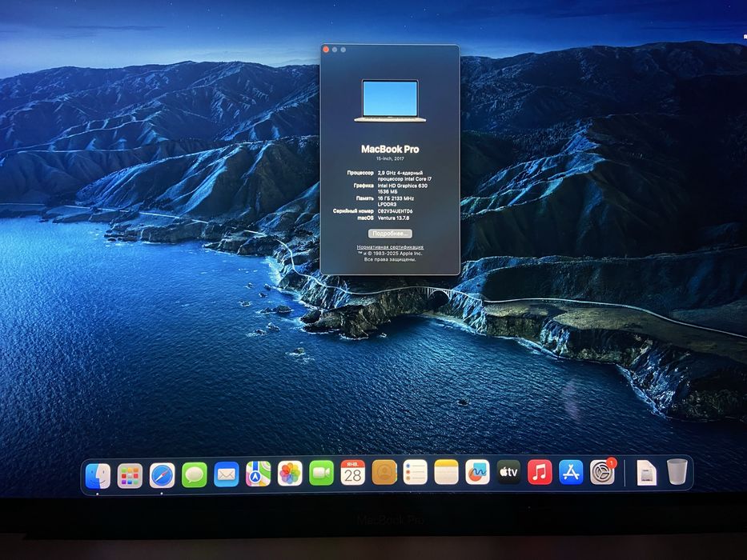This screenshot has width=747, height=560.
Task: Open Calendar showing the 28th
Action: click(352, 472)
